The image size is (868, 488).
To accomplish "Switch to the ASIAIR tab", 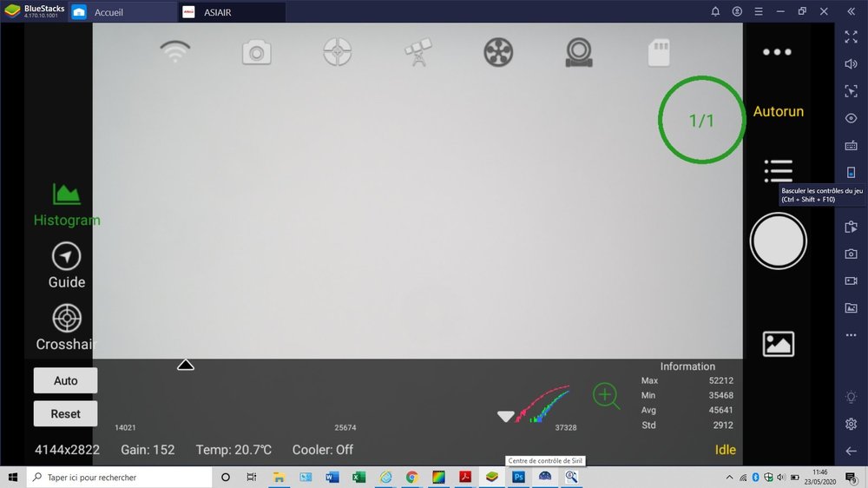I will point(232,12).
